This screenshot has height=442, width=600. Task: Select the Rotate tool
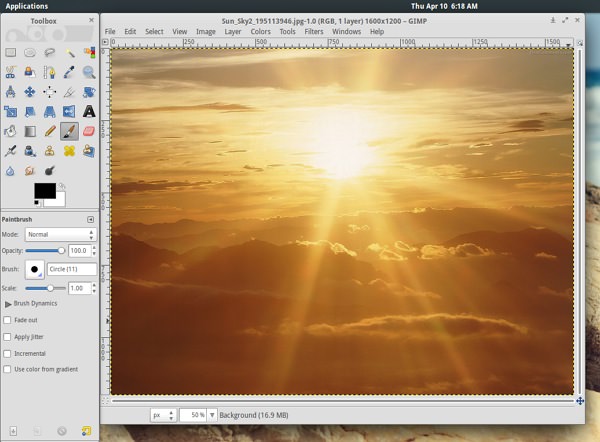click(x=89, y=92)
